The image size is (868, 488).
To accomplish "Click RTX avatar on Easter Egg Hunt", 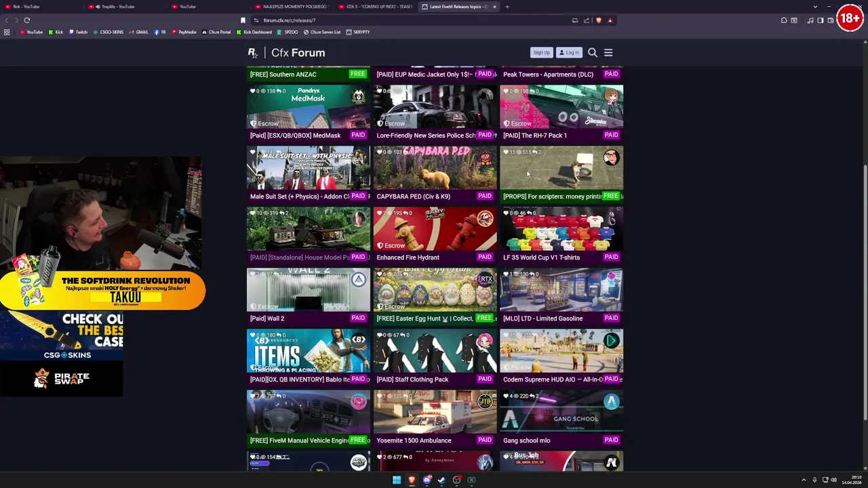I will 484,279.
